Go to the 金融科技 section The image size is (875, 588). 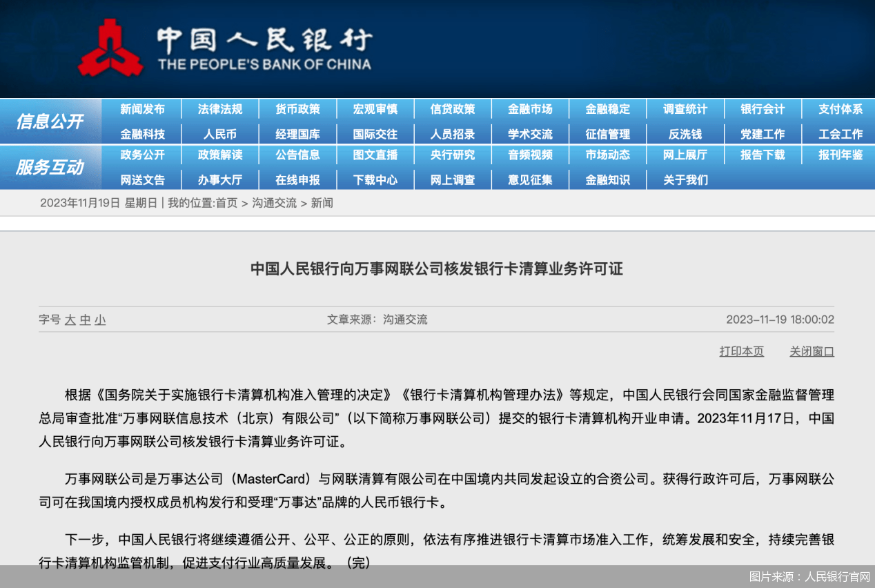click(142, 134)
